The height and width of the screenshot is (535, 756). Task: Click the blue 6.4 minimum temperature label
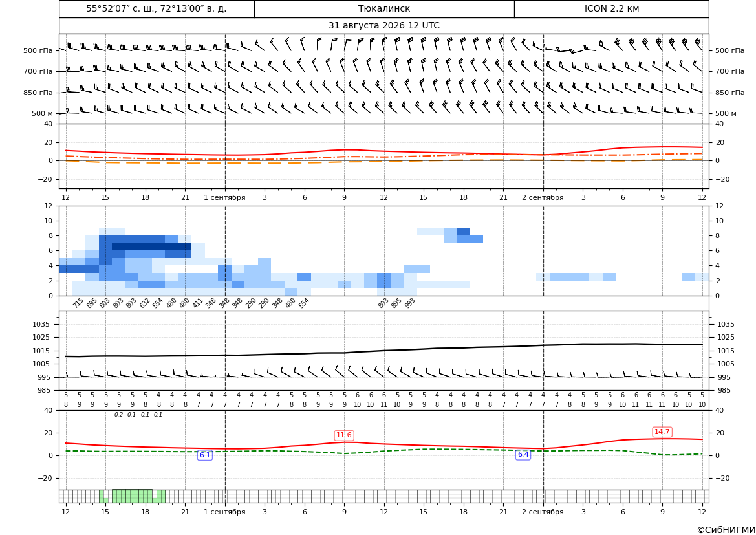tap(523, 454)
